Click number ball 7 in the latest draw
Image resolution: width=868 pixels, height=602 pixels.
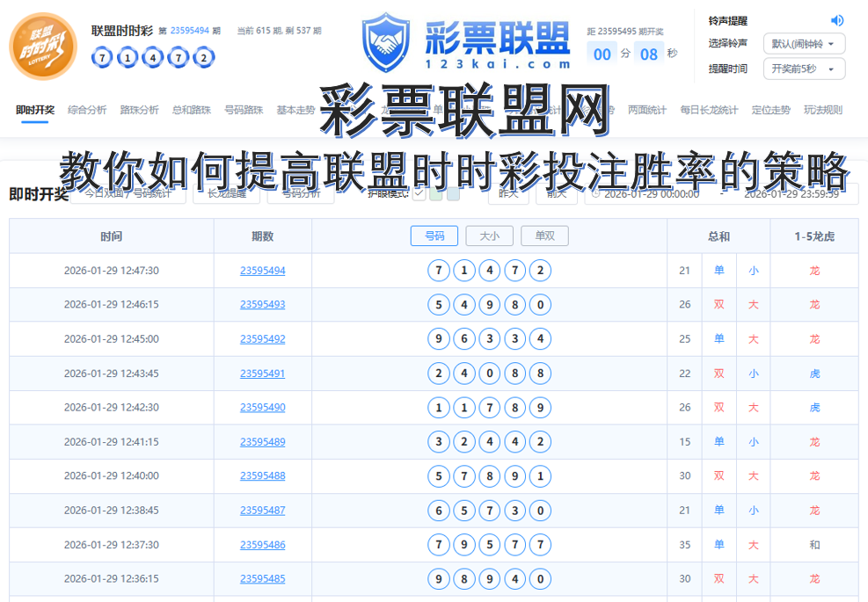[x=438, y=271]
